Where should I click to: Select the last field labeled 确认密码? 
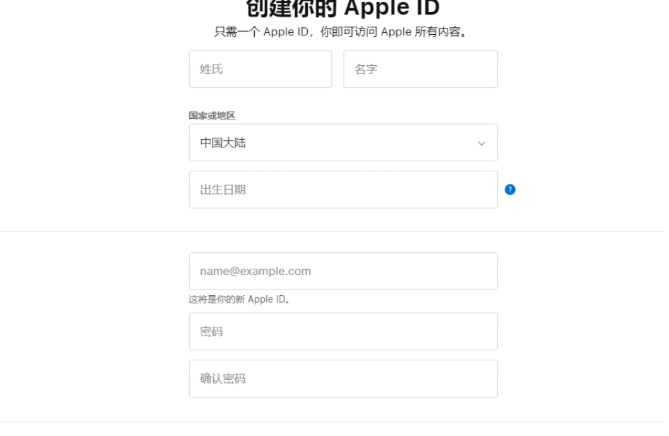343,379
